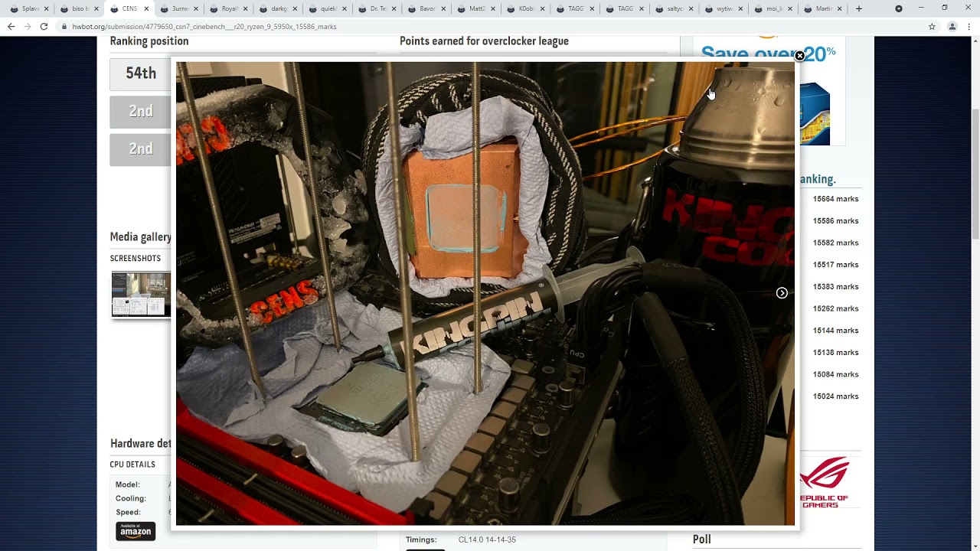The width and height of the screenshot is (980, 551).
Task: Open the tab search dropdown
Action: coord(899,8)
